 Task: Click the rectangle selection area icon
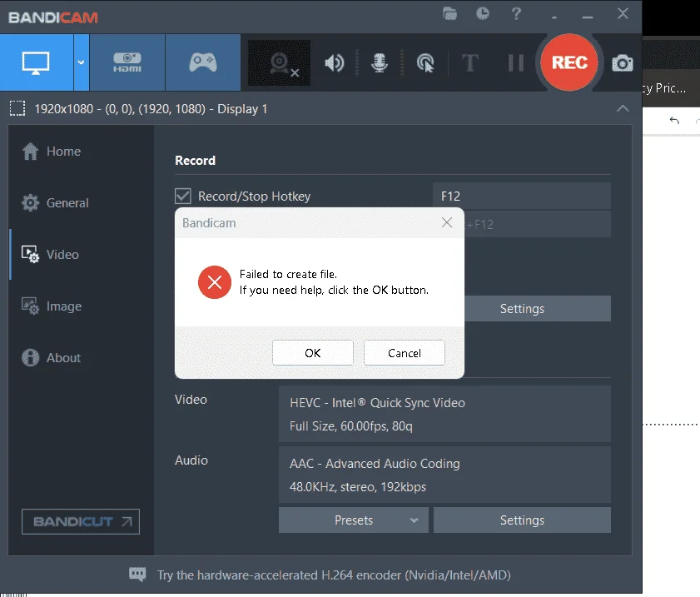pyautogui.click(x=17, y=108)
